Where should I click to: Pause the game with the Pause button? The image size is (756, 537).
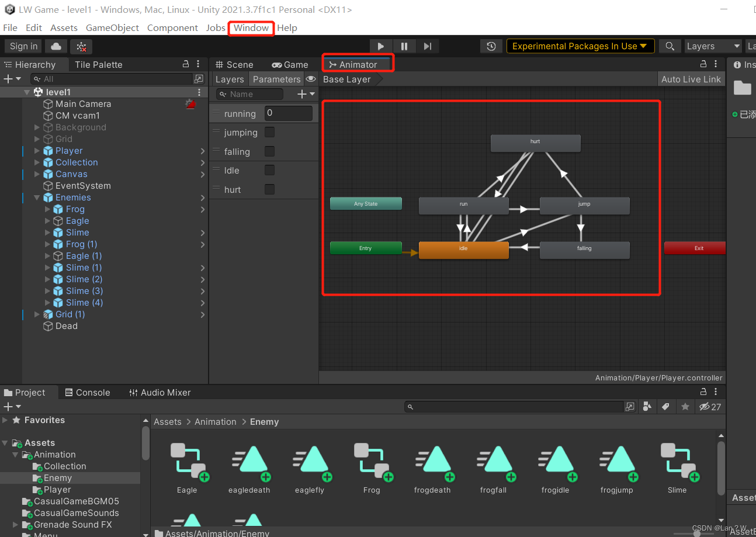click(404, 46)
